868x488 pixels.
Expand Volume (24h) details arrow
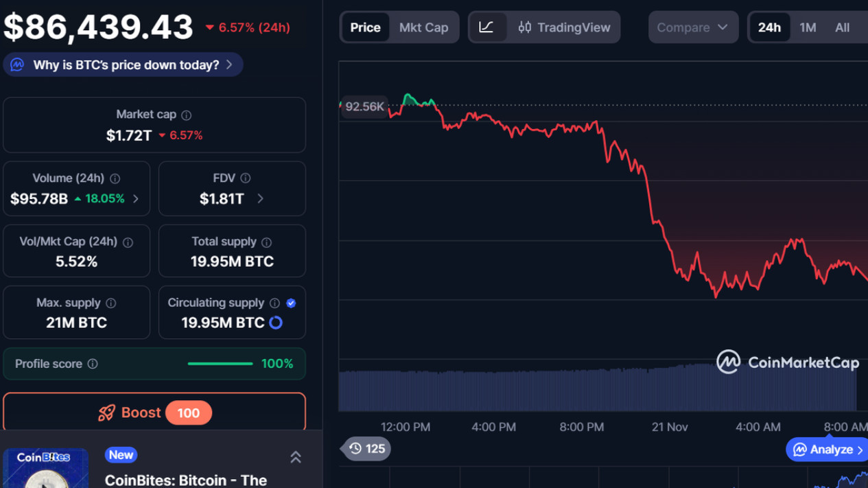tap(136, 199)
